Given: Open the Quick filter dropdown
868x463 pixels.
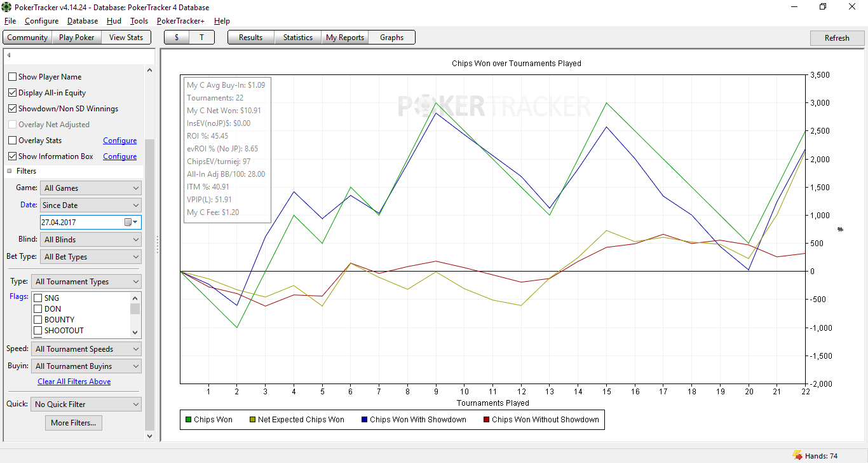Looking at the screenshot, I should tap(86, 404).
